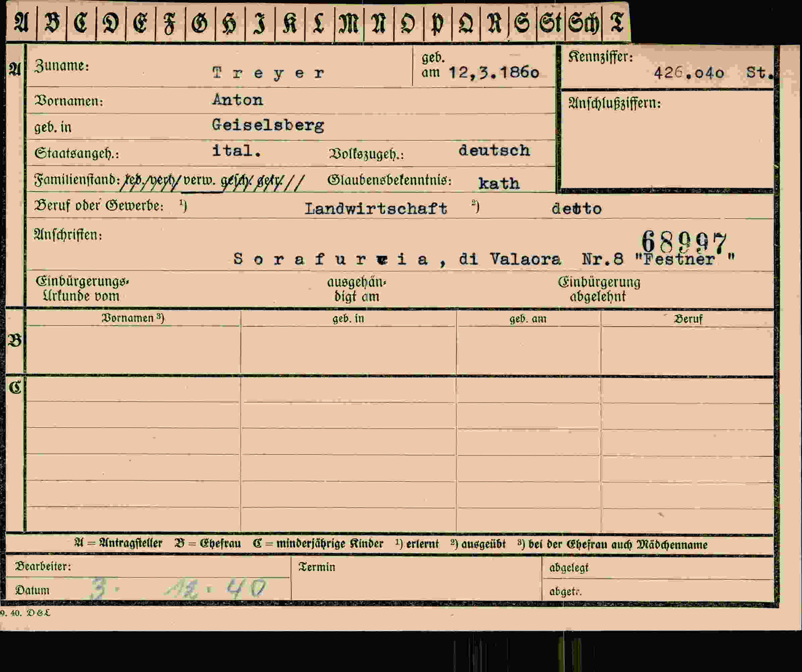Click the footnote 1) erlernt
802x672 pixels.
417,544
